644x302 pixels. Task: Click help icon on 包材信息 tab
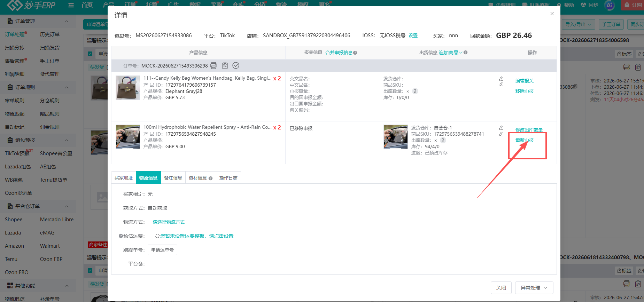(210, 178)
